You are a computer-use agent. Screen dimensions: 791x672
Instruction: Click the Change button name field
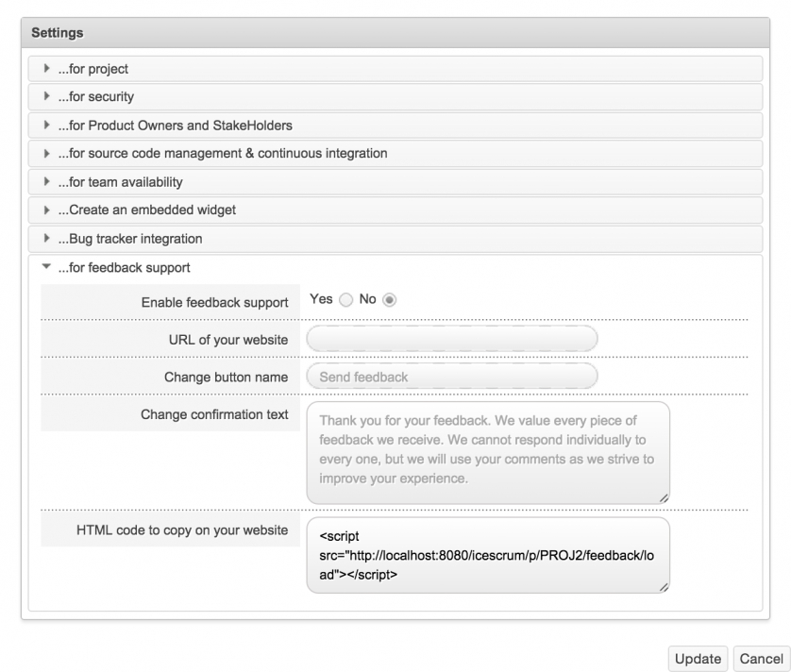pos(452,377)
